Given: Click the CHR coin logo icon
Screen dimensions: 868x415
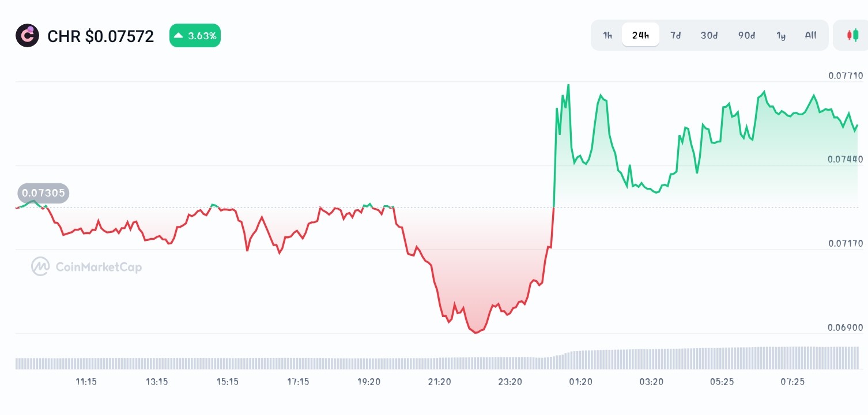Looking at the screenshot, I should 27,36.
